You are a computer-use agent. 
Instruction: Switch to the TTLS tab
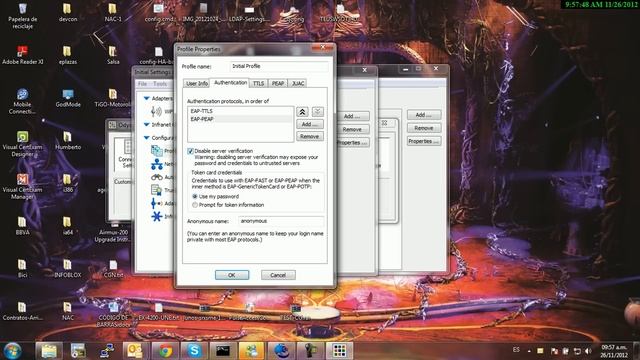click(x=258, y=83)
